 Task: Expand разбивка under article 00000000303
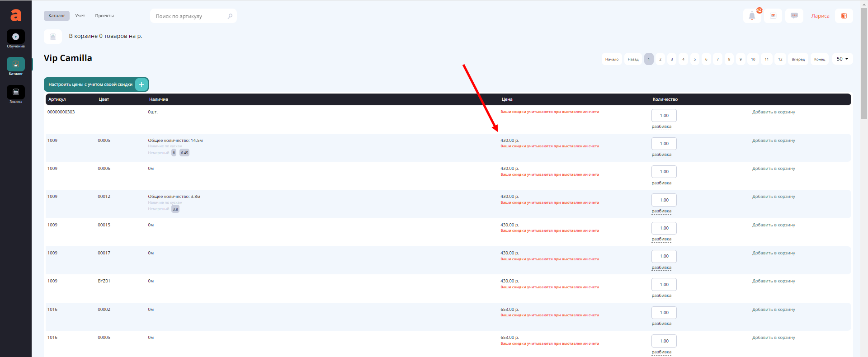tap(661, 127)
